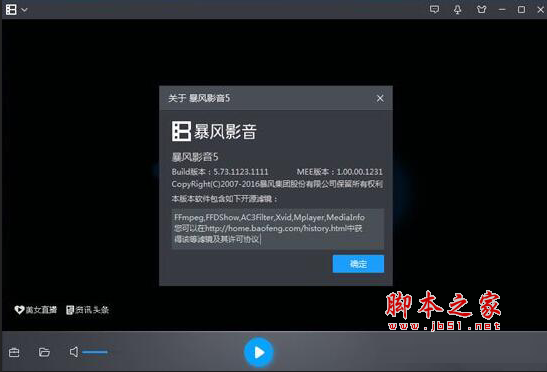Pin the player window on top

point(457,9)
